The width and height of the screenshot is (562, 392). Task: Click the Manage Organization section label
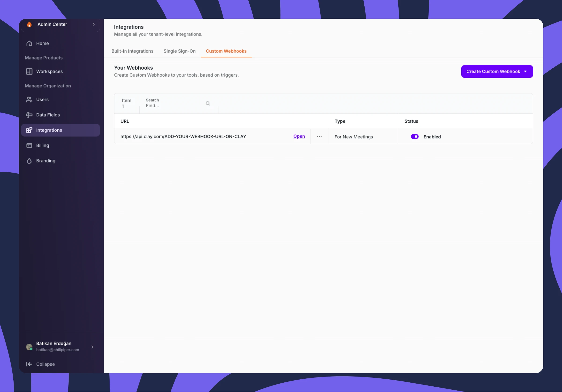(x=48, y=86)
